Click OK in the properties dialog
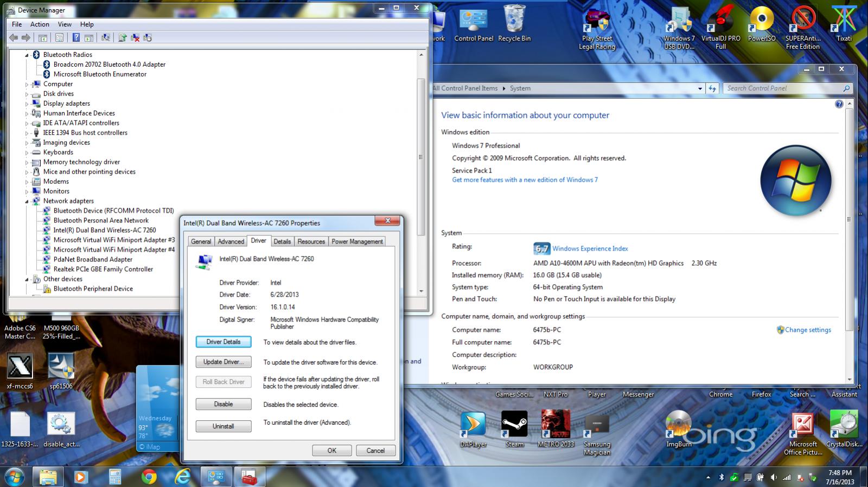 (332, 450)
